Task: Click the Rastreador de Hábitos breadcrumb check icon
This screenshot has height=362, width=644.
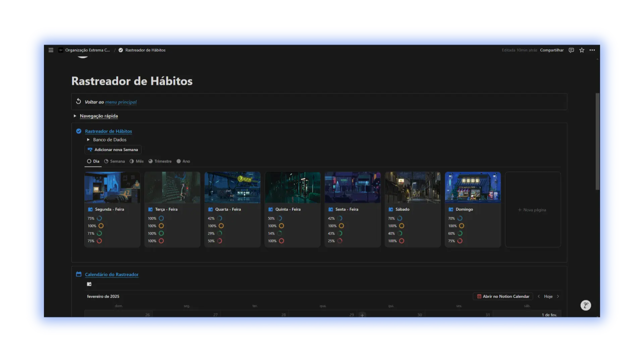Action: [121, 50]
